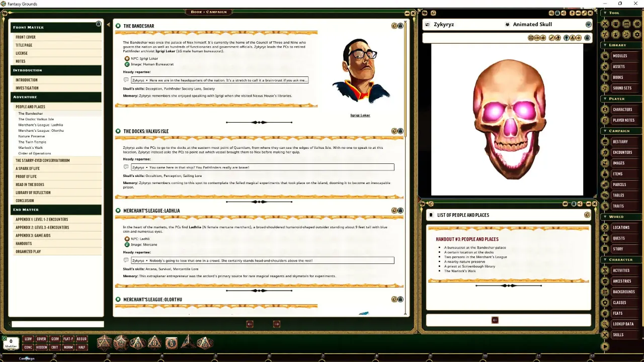Open the Tables icon
The image size is (644, 362).
pos(605,195)
